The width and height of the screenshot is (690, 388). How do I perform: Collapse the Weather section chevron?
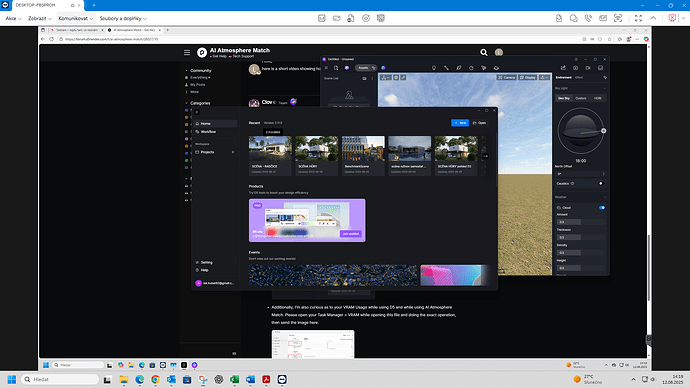[x=605, y=197]
